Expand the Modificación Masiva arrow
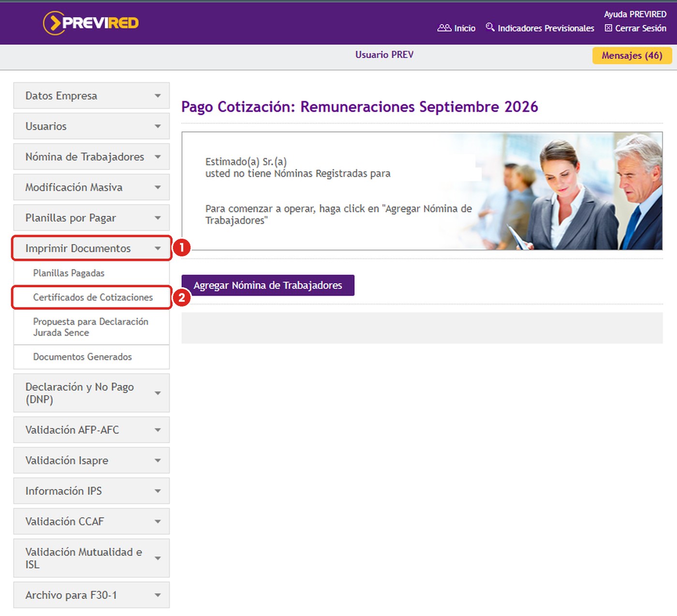677x616 pixels. coord(158,187)
